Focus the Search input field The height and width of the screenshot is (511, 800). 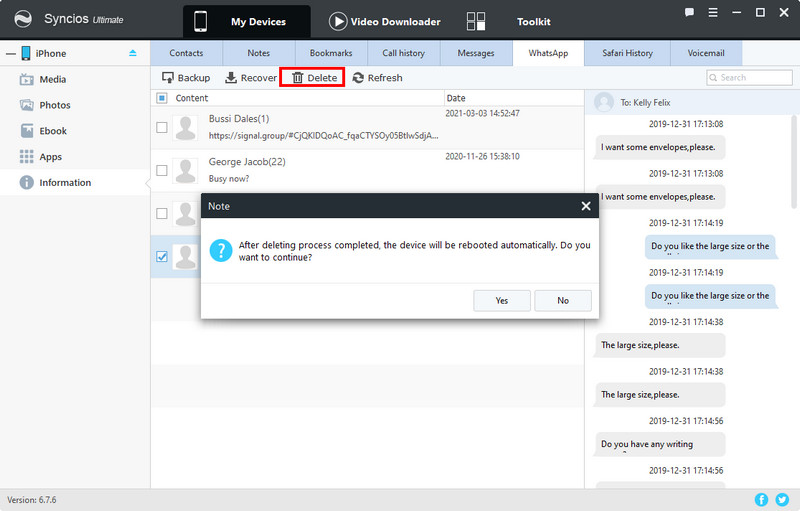point(749,78)
